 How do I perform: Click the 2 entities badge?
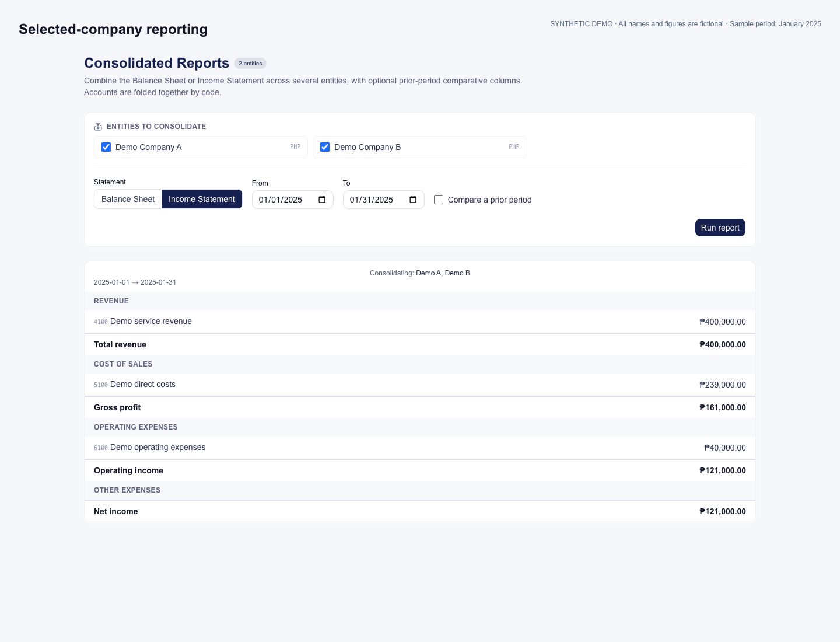tap(250, 64)
